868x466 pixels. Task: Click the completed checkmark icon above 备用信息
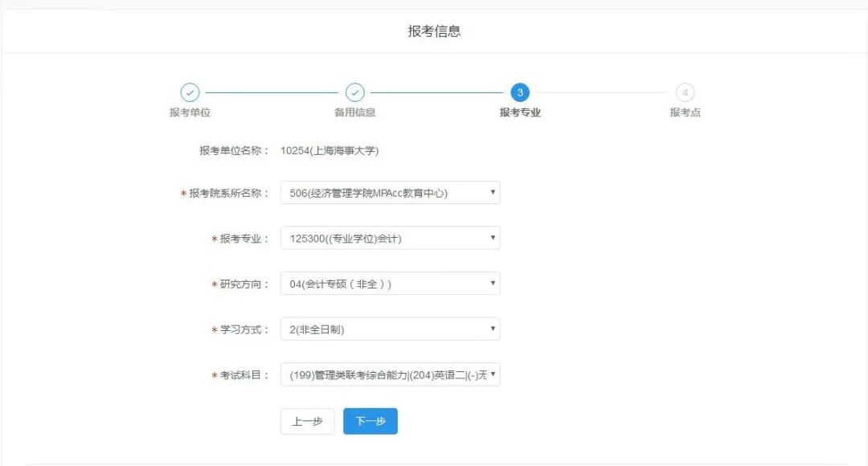(354, 92)
